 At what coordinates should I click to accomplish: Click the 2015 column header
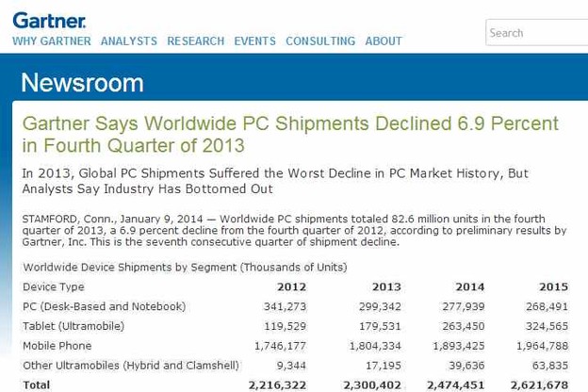(553, 286)
